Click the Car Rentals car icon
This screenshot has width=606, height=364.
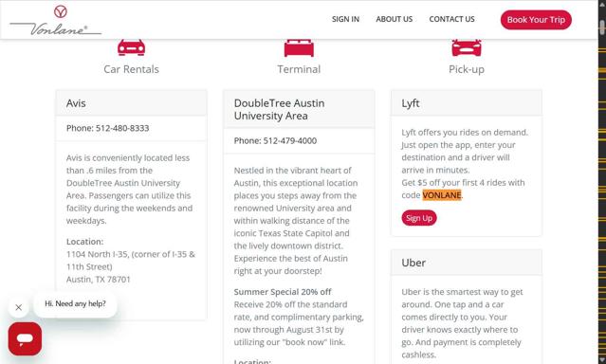[132, 47]
